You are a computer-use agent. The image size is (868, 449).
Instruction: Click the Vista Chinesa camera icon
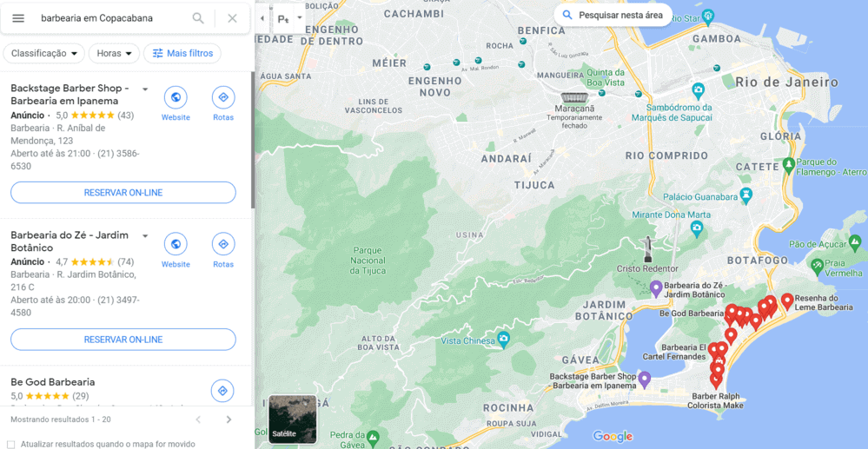503,339
